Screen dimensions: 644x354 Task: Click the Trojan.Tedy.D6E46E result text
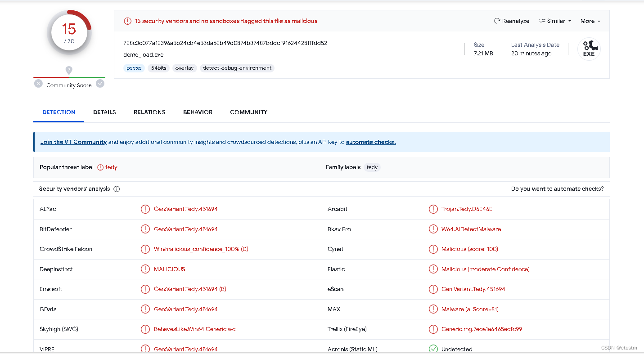click(467, 209)
